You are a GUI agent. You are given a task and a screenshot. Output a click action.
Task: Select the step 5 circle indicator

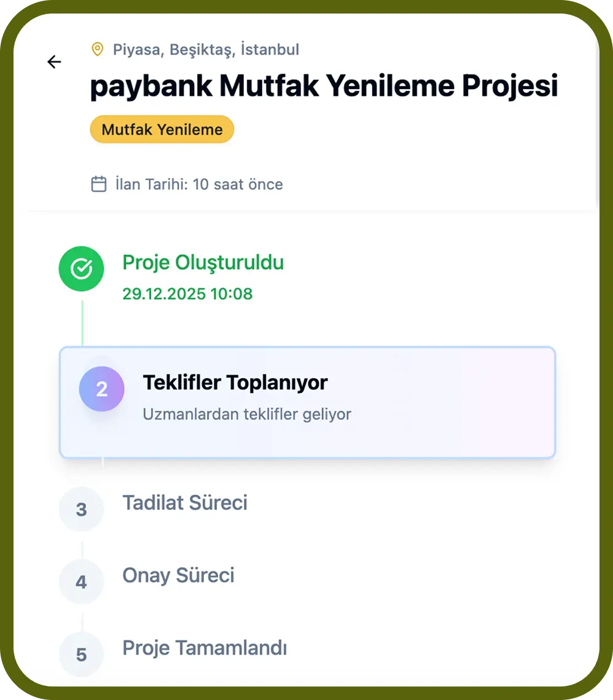[81, 654]
